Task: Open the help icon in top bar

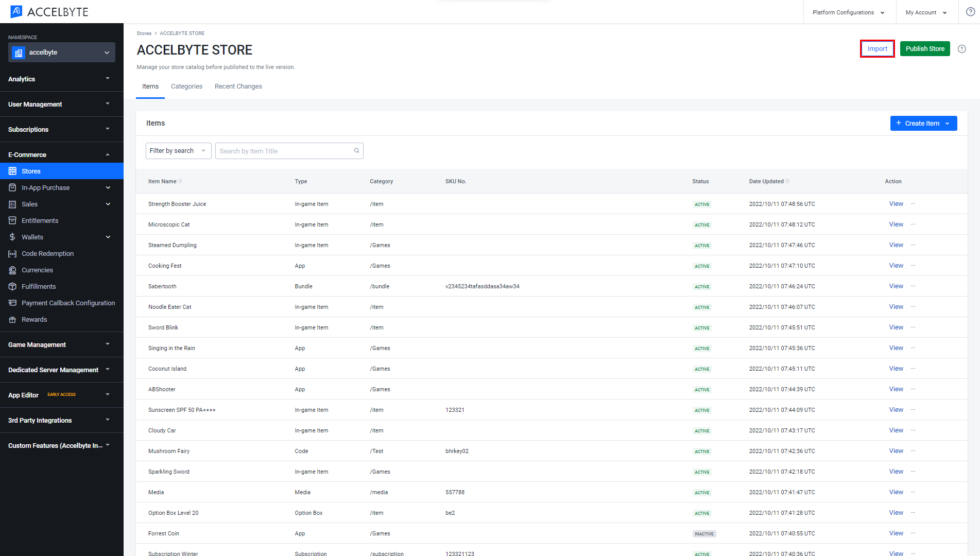Action: pyautogui.click(x=970, y=12)
